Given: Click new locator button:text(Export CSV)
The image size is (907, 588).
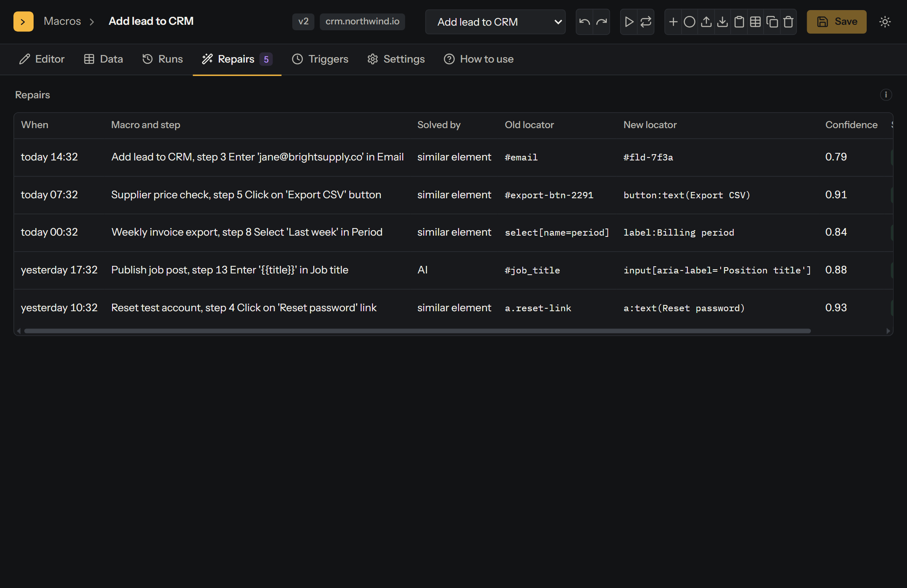Looking at the screenshot, I should pos(687,195).
